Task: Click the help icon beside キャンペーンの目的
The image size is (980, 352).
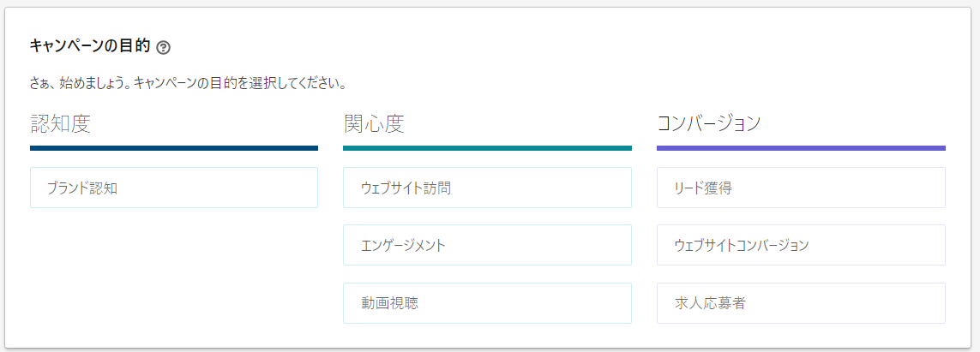Action: 164,47
